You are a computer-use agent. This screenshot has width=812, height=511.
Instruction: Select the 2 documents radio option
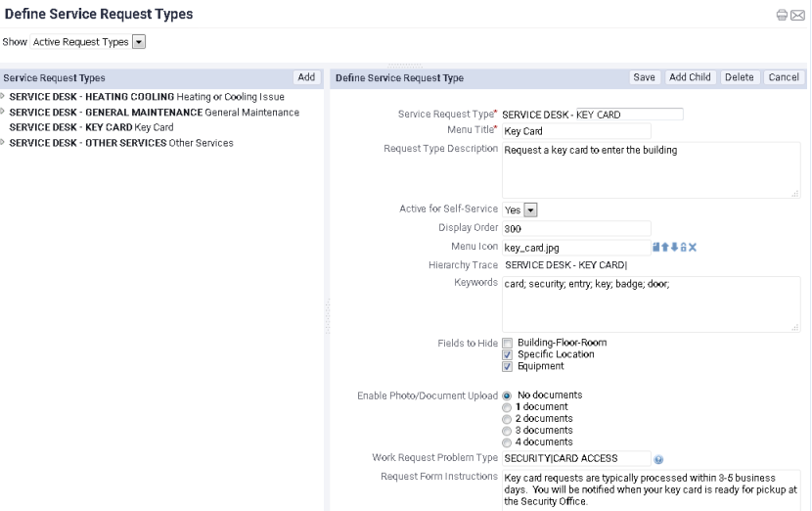point(507,419)
